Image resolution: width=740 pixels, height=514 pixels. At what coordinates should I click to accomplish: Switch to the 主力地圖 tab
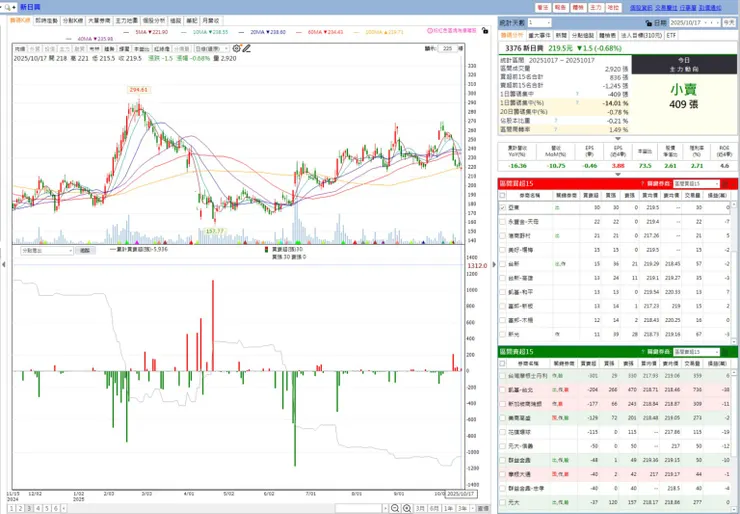pos(126,21)
